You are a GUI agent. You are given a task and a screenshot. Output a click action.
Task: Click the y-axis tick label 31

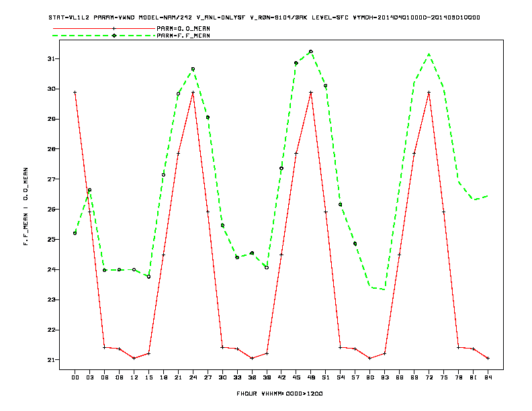51,59
